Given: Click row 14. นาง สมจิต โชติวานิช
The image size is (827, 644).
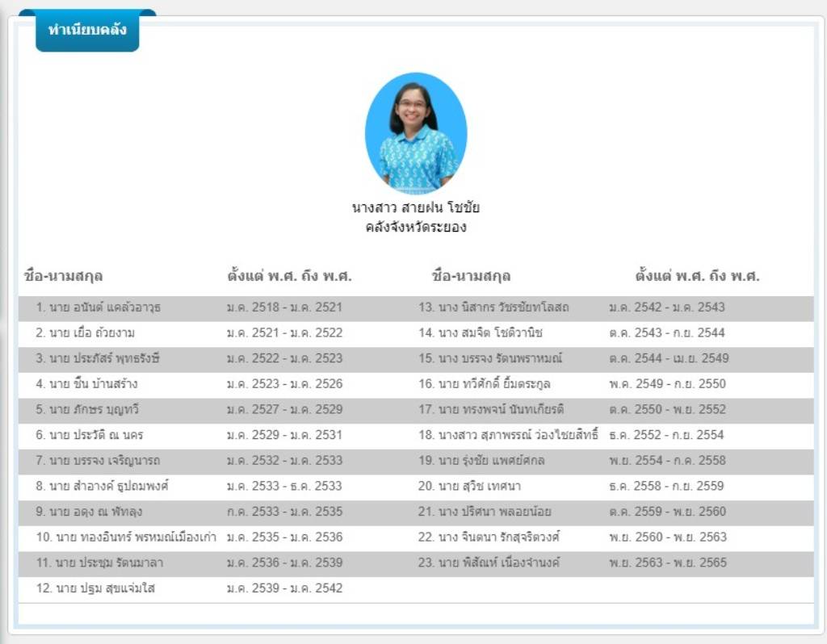Looking at the screenshot, I should coord(481,333).
